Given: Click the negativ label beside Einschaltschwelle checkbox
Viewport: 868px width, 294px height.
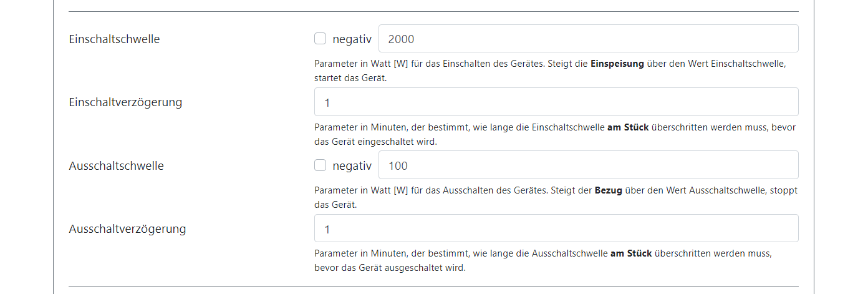Looking at the screenshot, I should tap(352, 39).
